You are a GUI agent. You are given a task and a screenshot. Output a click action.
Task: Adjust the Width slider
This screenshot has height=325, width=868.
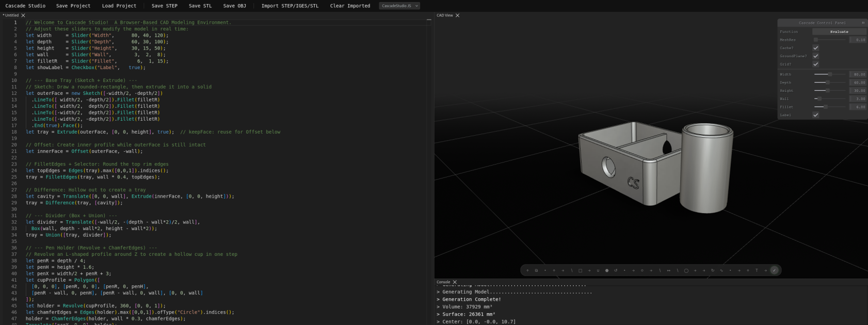click(830, 74)
